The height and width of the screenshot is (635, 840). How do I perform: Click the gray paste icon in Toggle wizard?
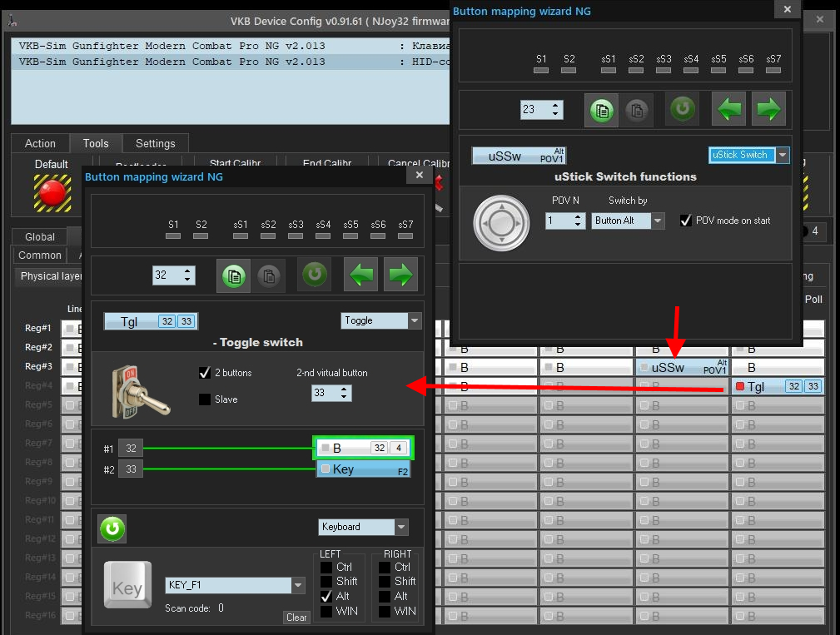269,275
